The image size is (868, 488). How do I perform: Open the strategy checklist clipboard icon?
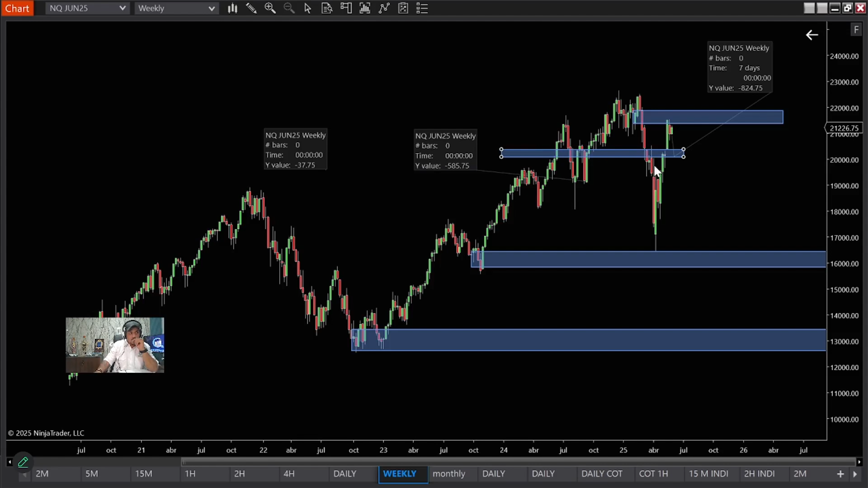[403, 8]
